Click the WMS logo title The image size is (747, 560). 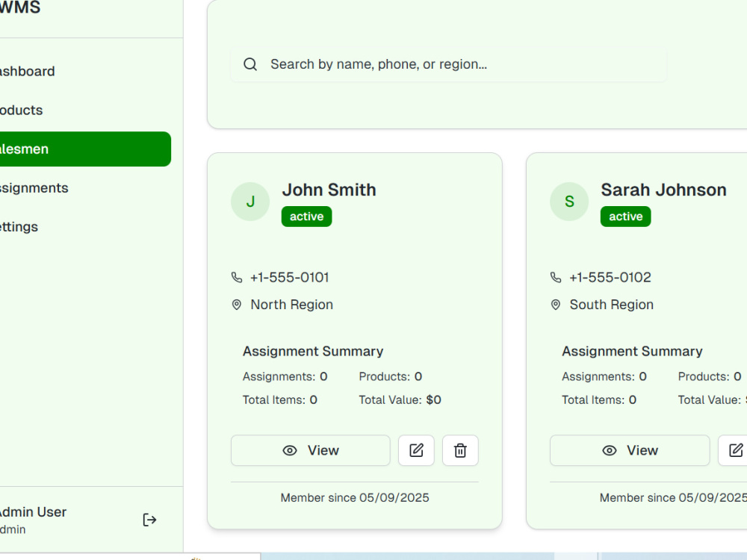20,7
